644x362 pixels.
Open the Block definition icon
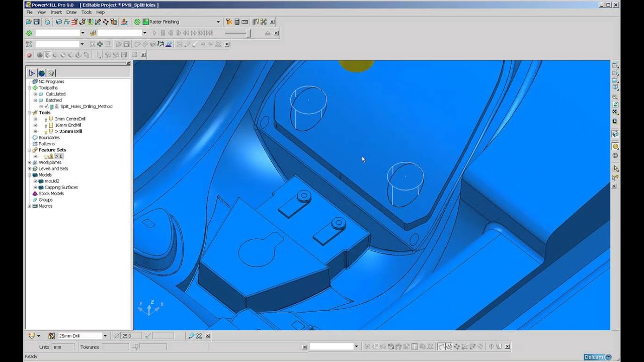pos(59,22)
